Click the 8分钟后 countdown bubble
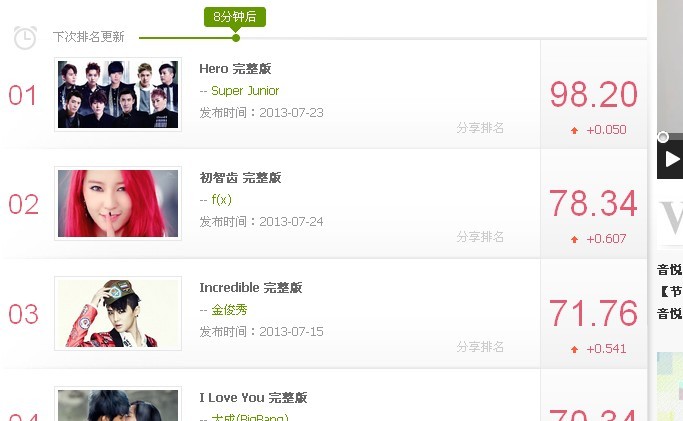The image size is (683, 421). tap(235, 17)
